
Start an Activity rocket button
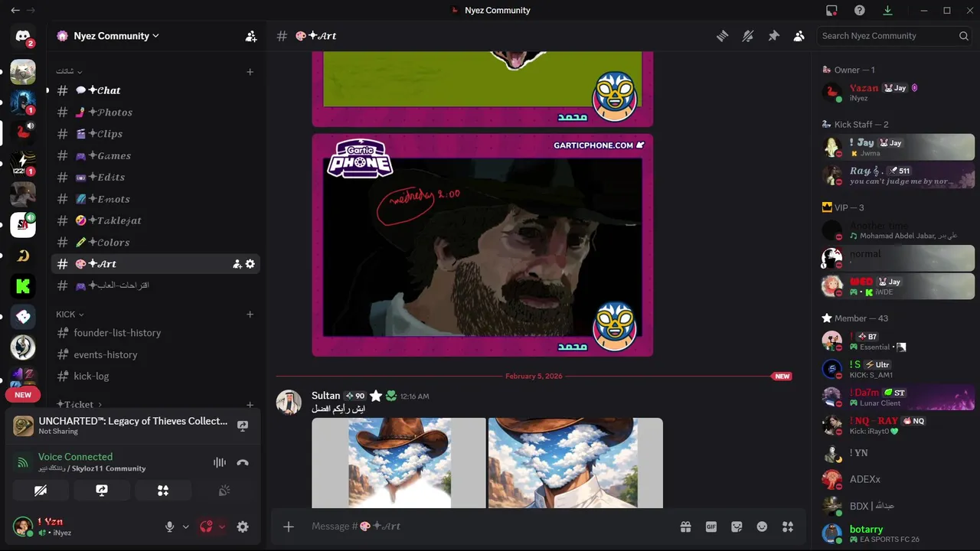(x=163, y=491)
